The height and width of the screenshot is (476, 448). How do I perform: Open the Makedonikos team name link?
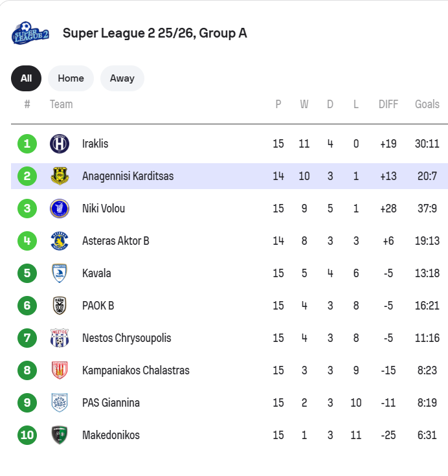[111, 435]
